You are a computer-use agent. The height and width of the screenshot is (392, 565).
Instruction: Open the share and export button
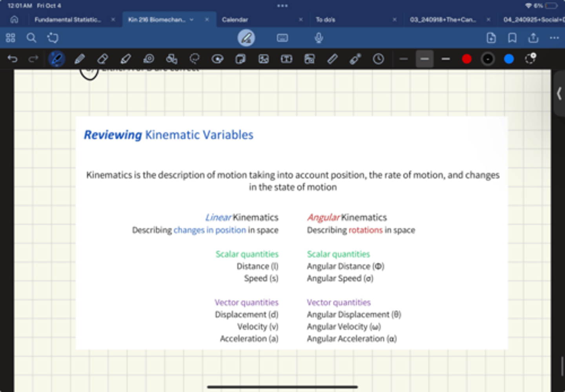[533, 38]
